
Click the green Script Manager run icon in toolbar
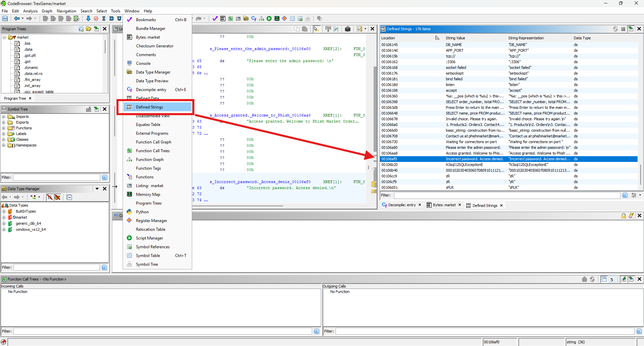tap(269, 18)
